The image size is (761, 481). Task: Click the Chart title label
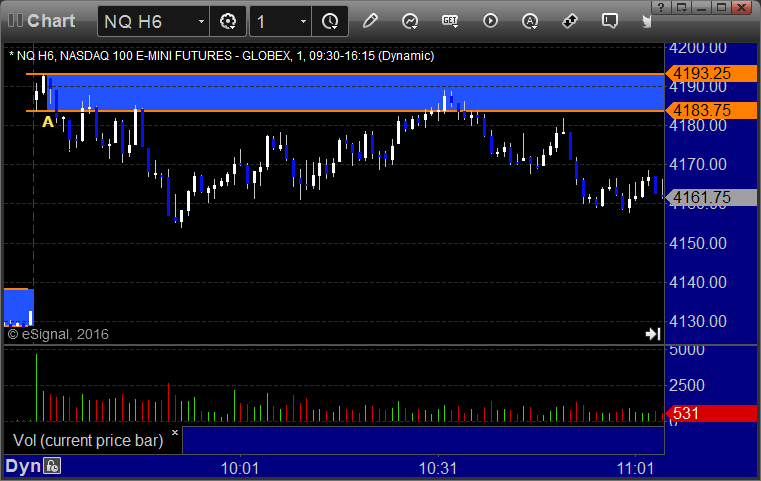[51, 21]
